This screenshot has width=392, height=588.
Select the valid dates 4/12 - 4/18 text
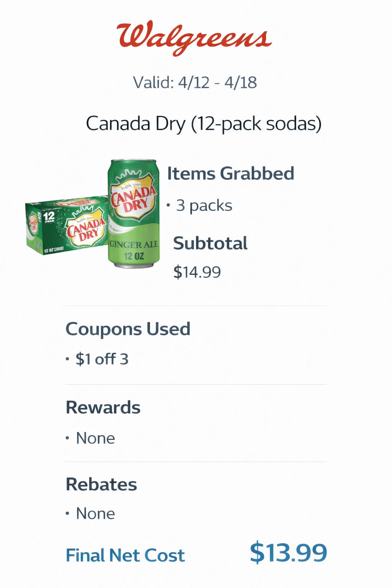point(195,82)
